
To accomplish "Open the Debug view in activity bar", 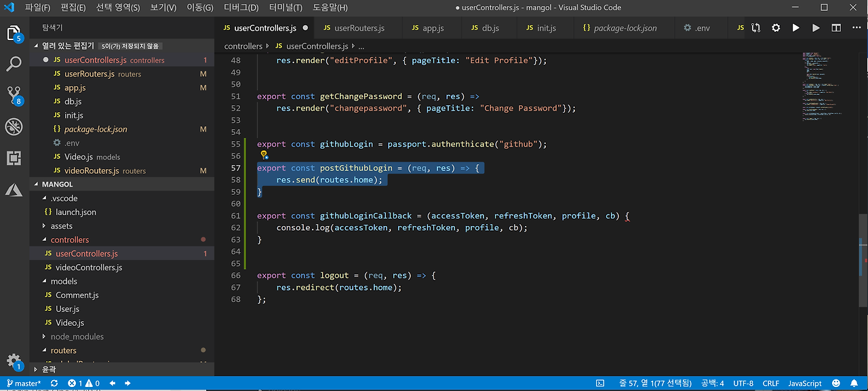I will pyautogui.click(x=14, y=126).
